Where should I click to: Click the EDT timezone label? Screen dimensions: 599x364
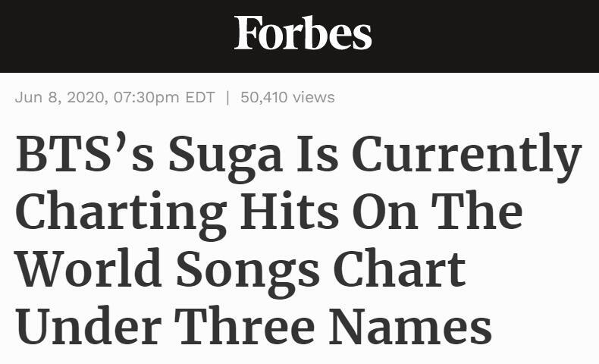[x=200, y=97]
